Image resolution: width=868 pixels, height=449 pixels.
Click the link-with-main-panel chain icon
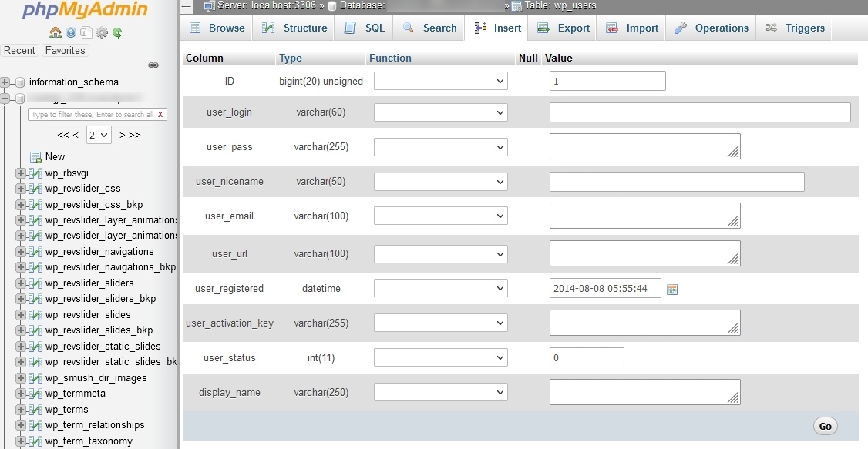(x=153, y=65)
